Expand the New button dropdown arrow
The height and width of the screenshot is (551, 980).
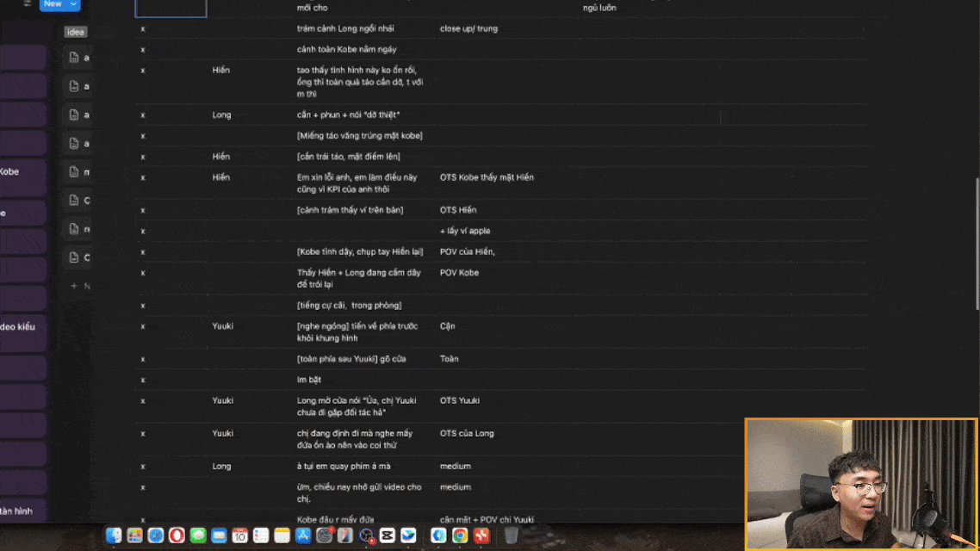[73, 4]
